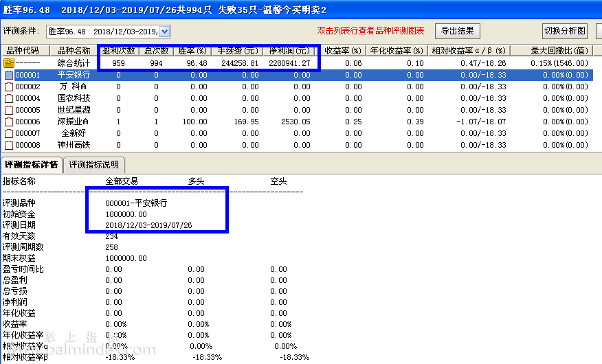Select the 深振业A row
The height and width of the screenshot is (364, 602).
(x=298, y=122)
